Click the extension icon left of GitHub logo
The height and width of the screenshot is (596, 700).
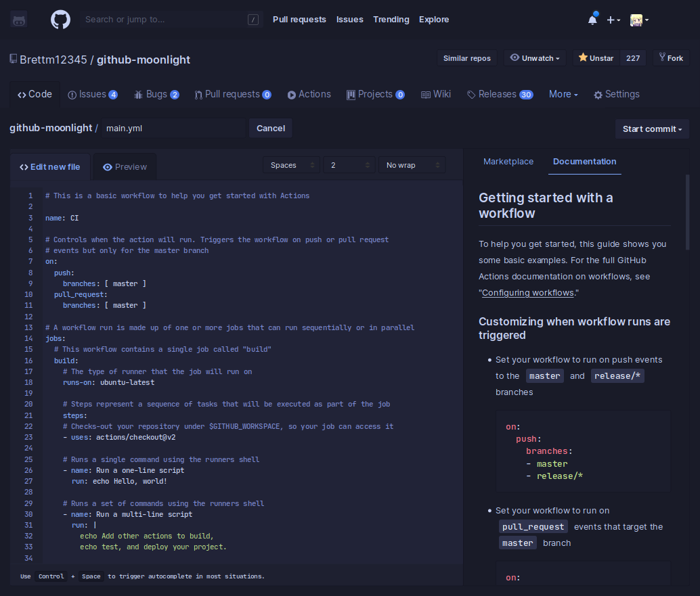(x=19, y=20)
